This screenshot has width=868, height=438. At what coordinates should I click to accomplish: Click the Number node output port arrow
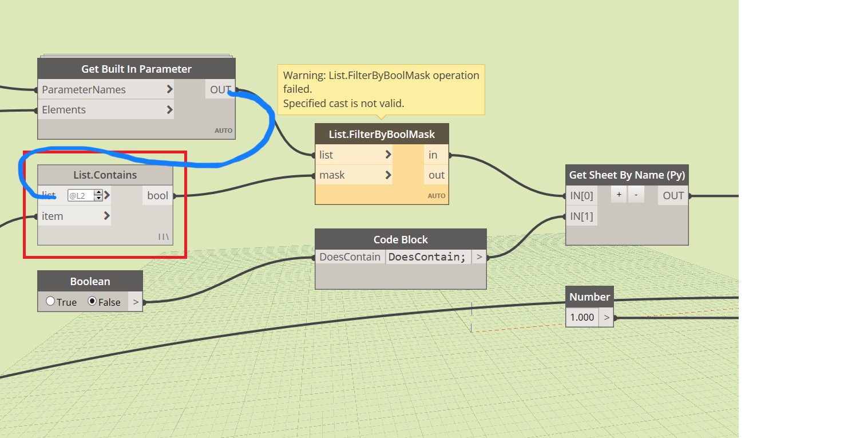[606, 317]
